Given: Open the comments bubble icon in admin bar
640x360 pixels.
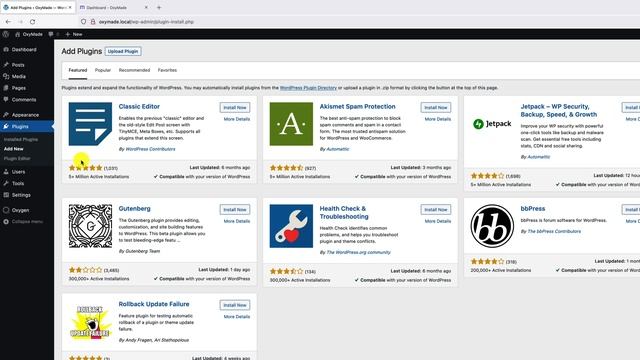Looking at the screenshot, I should [51, 34].
